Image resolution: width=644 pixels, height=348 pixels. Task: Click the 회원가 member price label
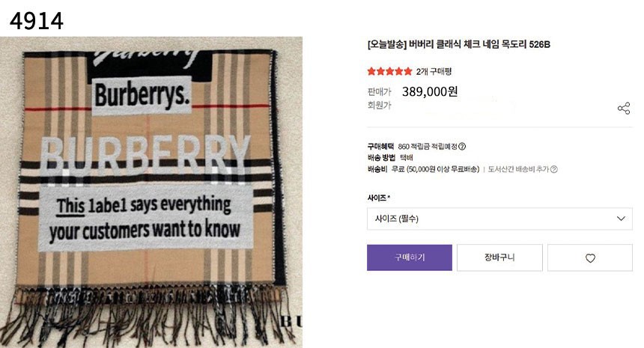click(379, 106)
